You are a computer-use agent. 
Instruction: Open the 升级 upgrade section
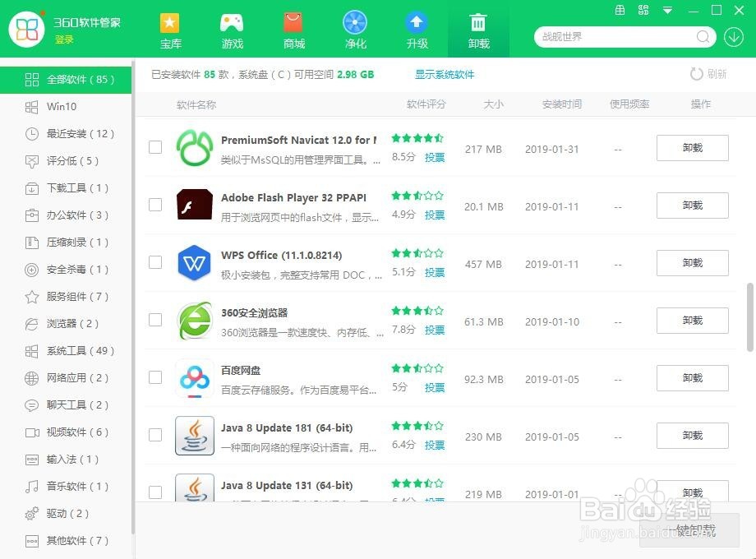(x=417, y=29)
